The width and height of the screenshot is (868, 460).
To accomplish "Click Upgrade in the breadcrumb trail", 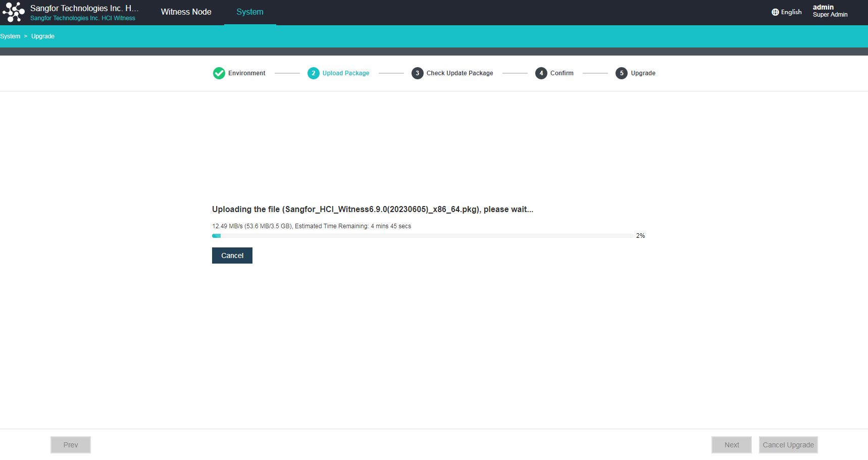I will pyautogui.click(x=42, y=36).
